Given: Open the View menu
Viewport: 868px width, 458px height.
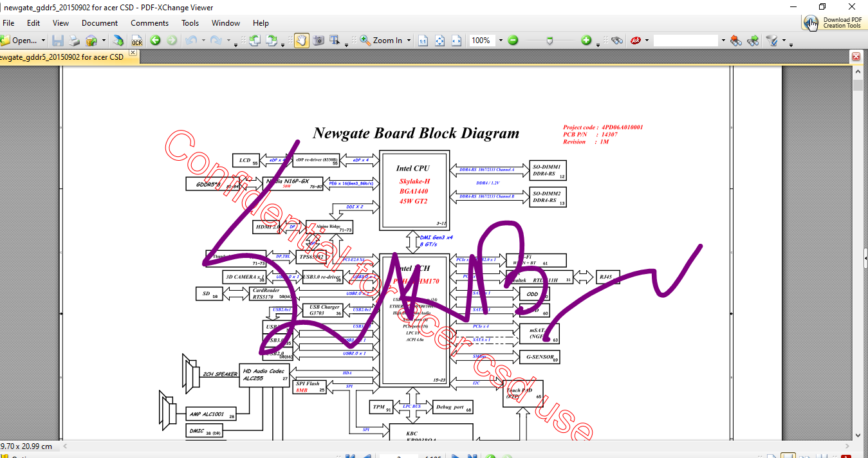Looking at the screenshot, I should tap(61, 23).
